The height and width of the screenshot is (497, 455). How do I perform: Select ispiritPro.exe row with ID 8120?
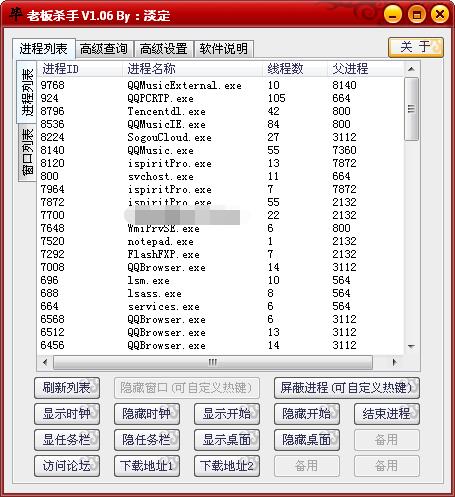point(220,163)
